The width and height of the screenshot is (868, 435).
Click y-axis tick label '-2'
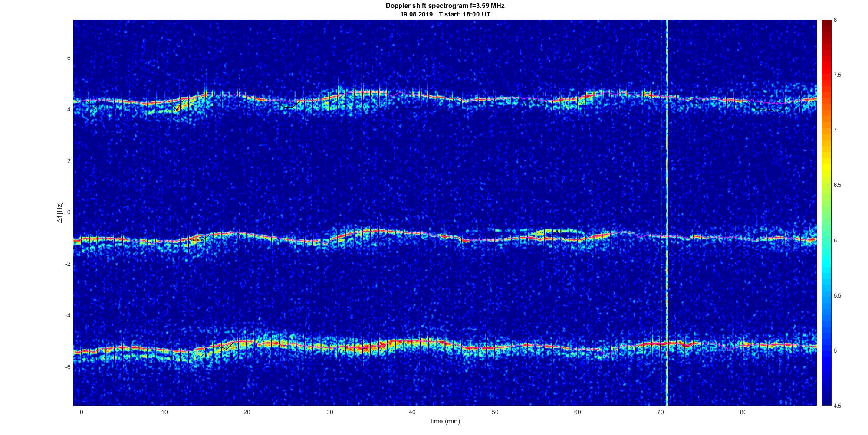tap(68, 264)
